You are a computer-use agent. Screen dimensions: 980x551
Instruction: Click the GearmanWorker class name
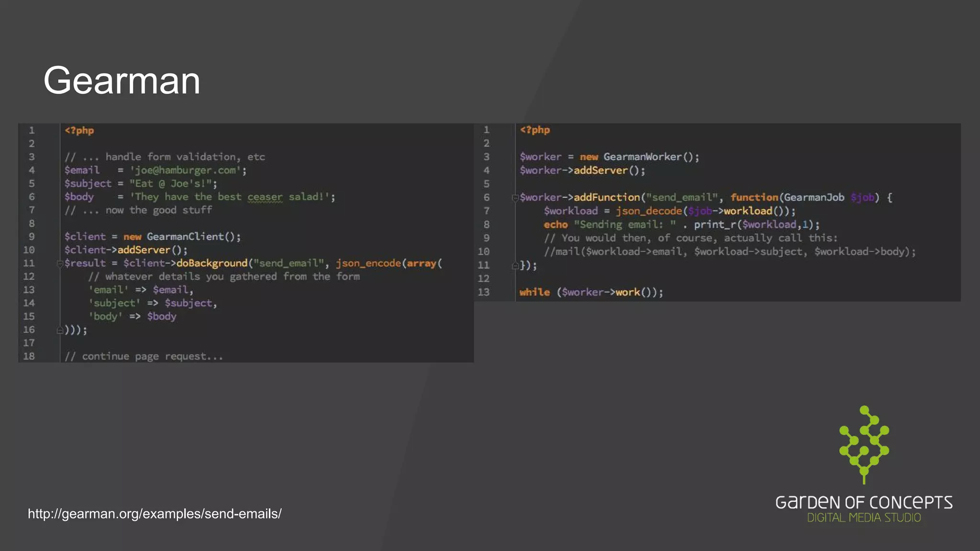click(642, 157)
